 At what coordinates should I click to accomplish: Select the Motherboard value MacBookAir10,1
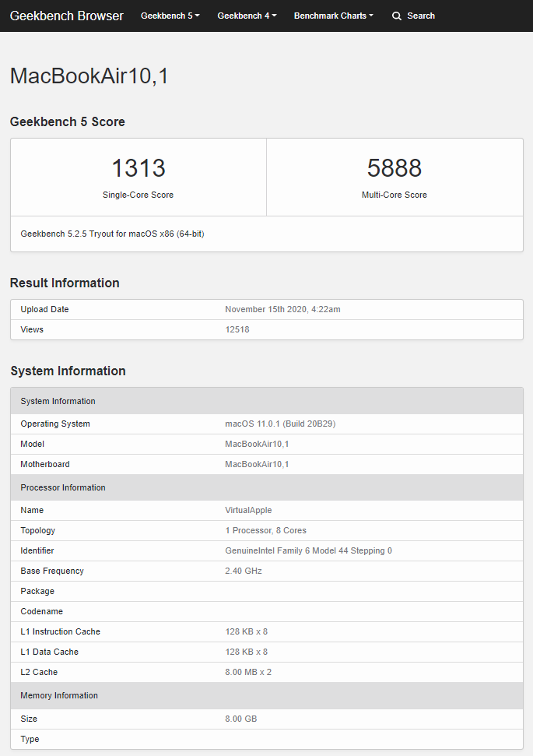257,464
